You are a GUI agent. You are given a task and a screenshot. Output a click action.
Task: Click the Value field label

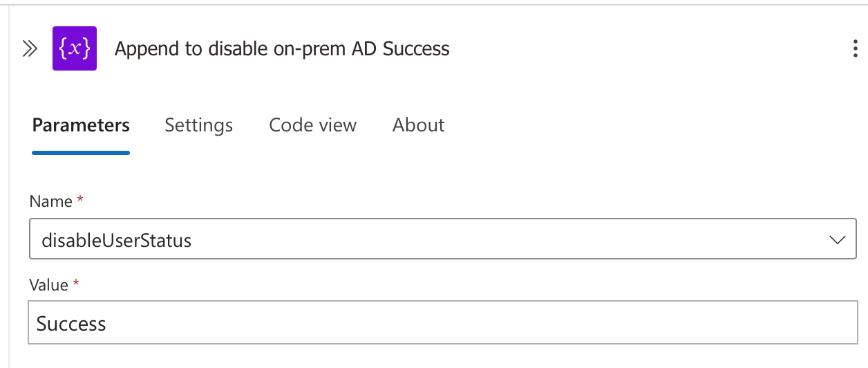(48, 285)
